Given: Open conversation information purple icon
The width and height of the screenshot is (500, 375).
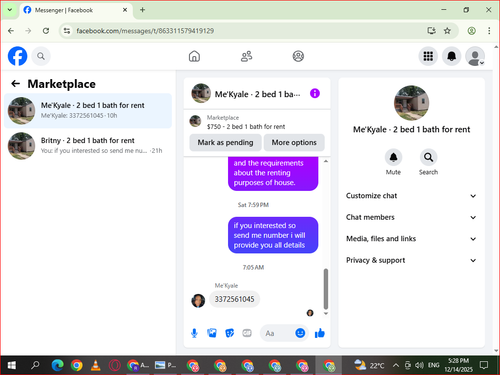Looking at the screenshot, I should [x=315, y=93].
